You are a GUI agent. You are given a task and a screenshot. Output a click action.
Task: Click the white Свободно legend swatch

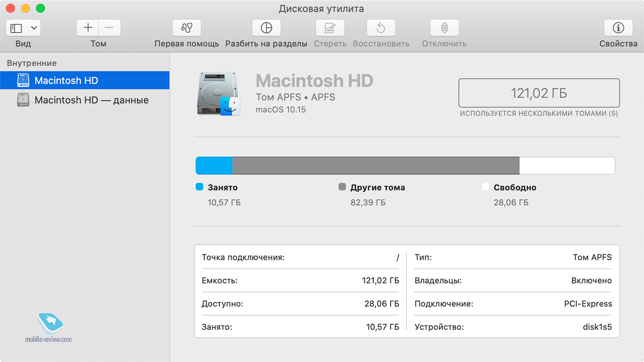tap(485, 187)
